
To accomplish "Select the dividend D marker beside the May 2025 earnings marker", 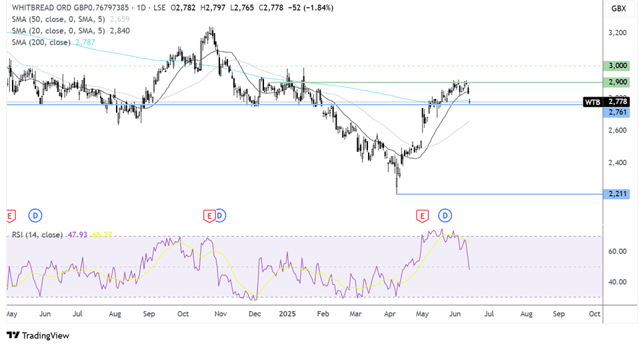I will (445, 215).
